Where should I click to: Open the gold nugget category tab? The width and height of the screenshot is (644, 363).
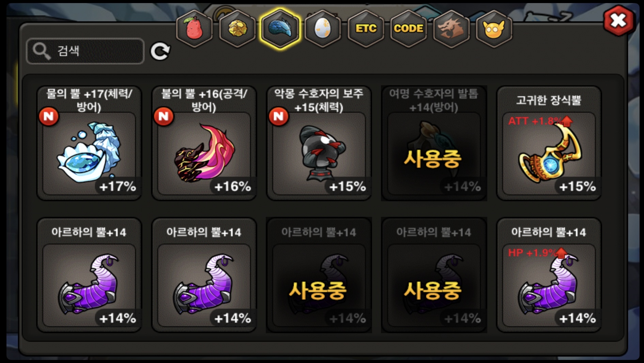coord(237,29)
